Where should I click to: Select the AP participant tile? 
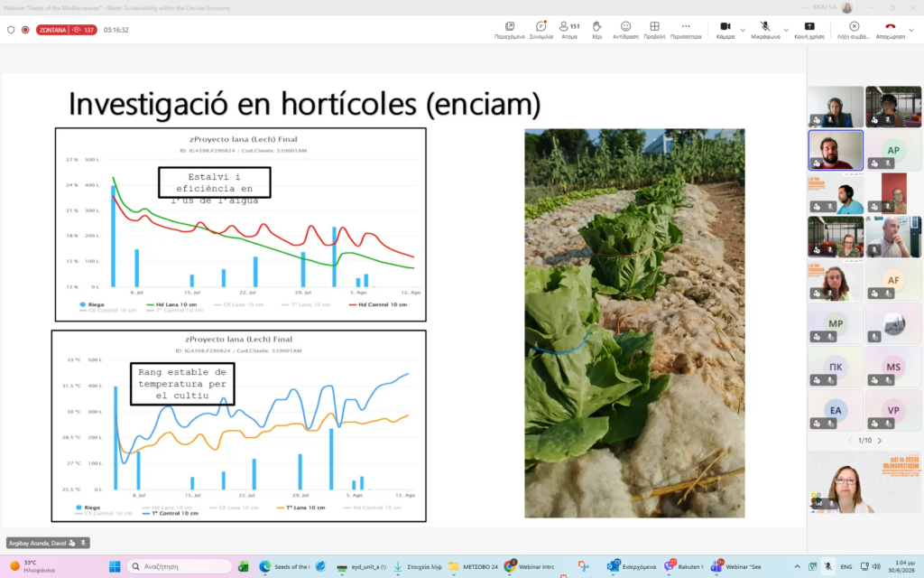coord(893,151)
